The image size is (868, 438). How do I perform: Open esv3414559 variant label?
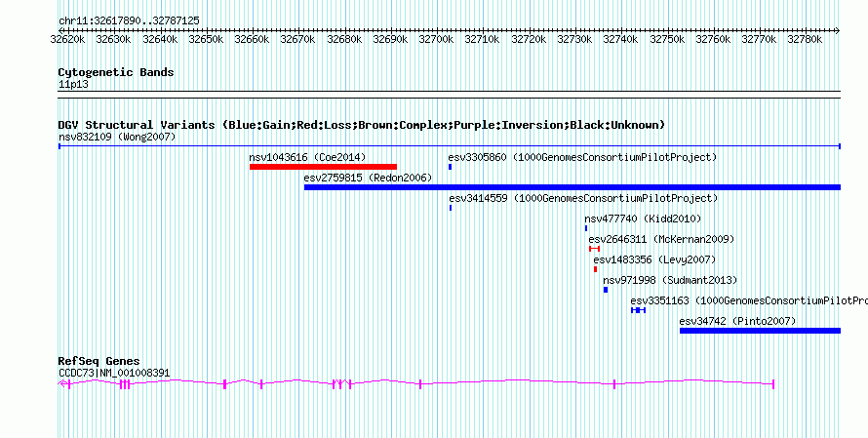point(583,198)
